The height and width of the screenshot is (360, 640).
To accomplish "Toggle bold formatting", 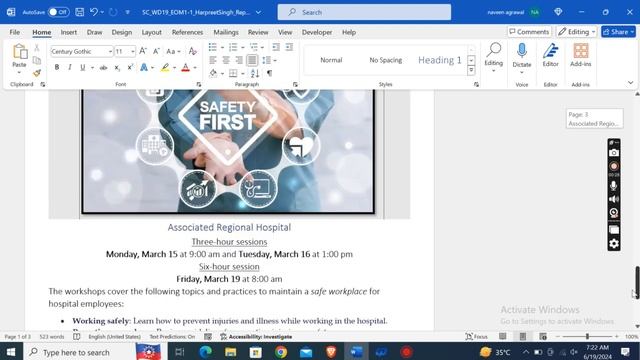I will 57,67.
